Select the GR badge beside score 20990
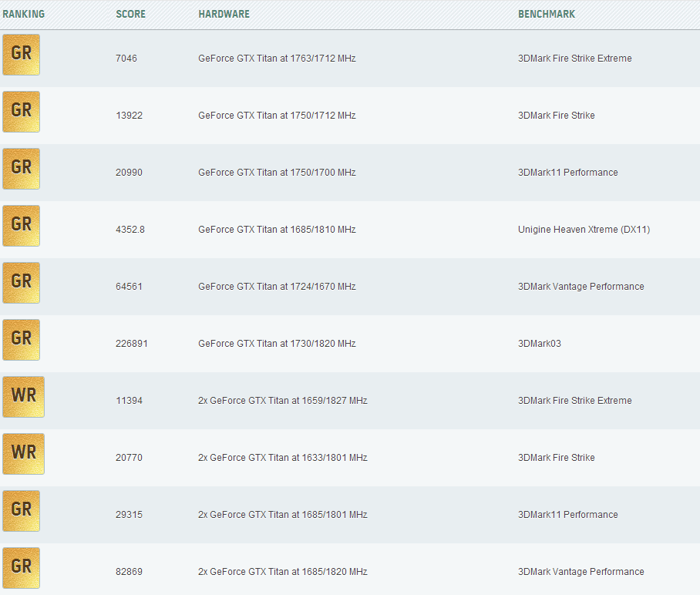700x595 pixels. point(21,169)
